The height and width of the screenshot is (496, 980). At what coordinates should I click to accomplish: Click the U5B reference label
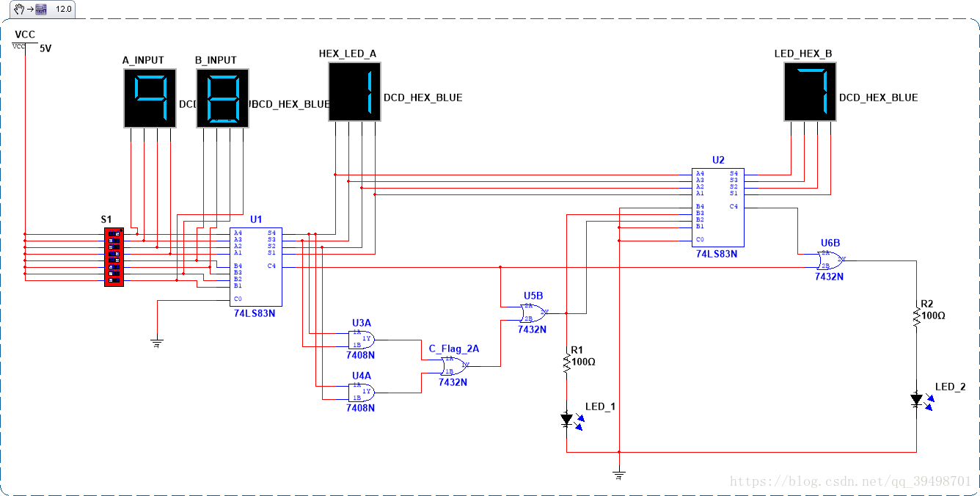(x=533, y=296)
